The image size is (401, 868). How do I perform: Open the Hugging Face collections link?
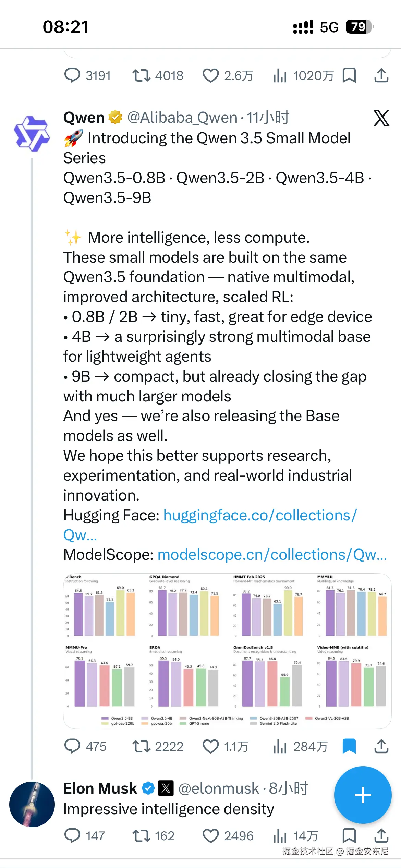click(x=260, y=515)
